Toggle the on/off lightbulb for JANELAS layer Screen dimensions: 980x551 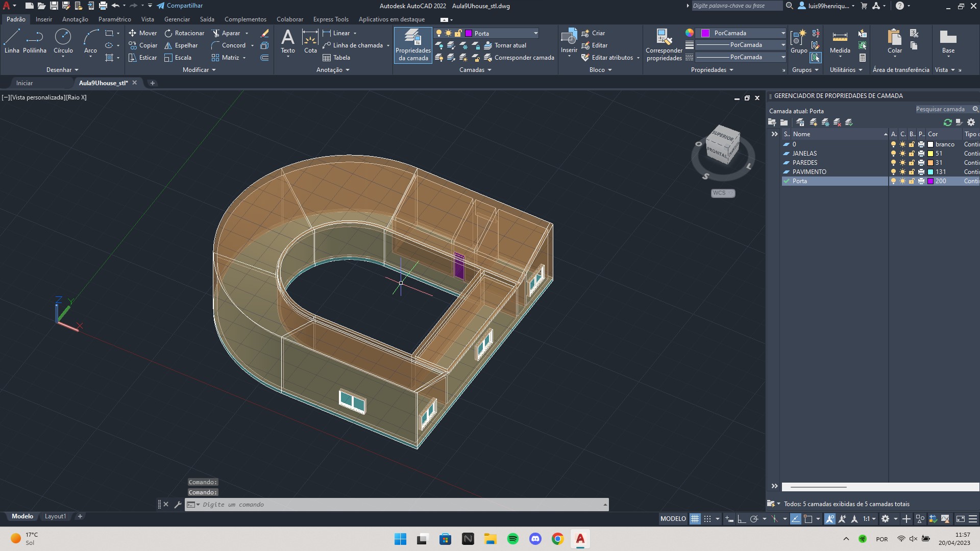[893, 154]
